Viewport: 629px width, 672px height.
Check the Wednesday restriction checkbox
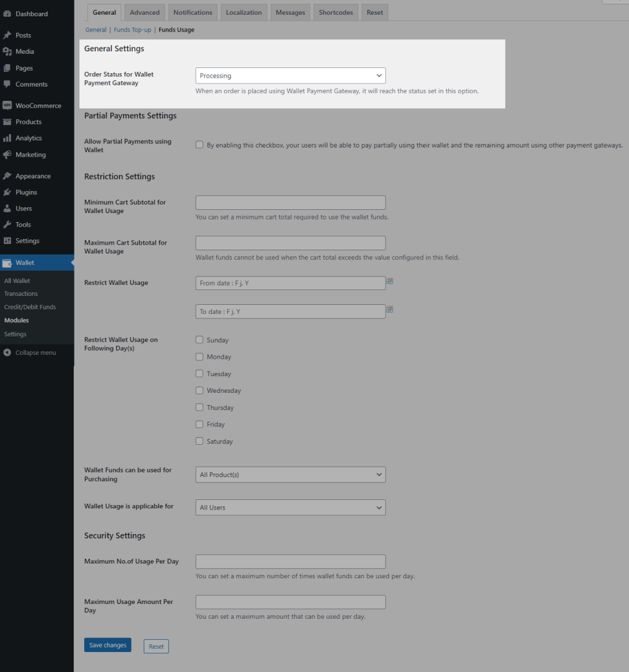199,390
